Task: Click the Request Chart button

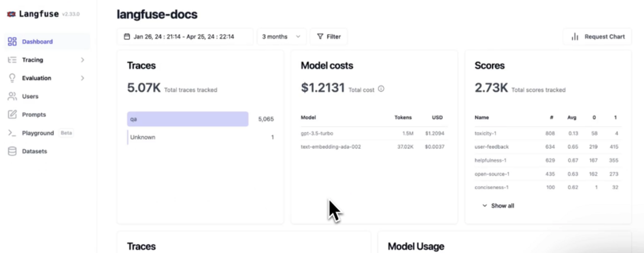Action: pyautogui.click(x=597, y=37)
